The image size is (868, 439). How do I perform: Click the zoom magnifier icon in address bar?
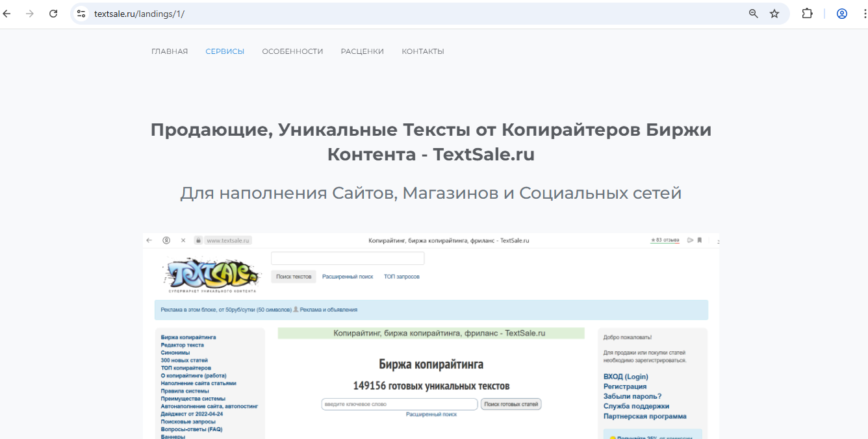754,14
